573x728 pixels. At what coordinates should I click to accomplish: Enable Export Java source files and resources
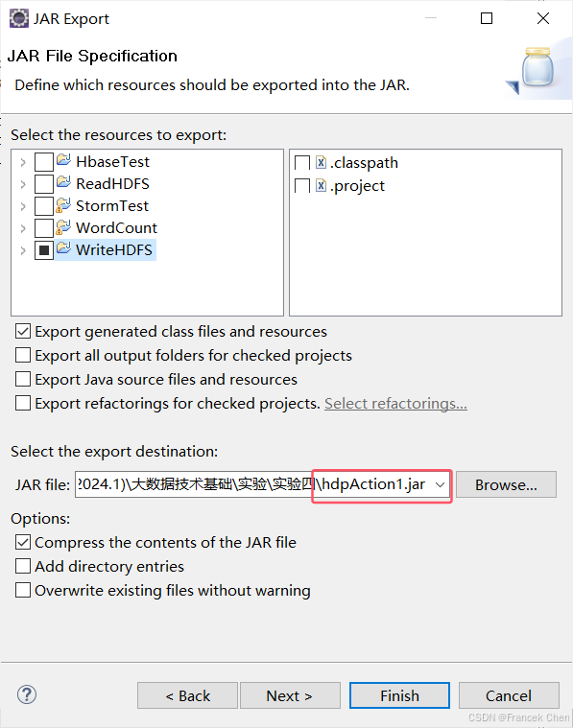click(x=23, y=379)
